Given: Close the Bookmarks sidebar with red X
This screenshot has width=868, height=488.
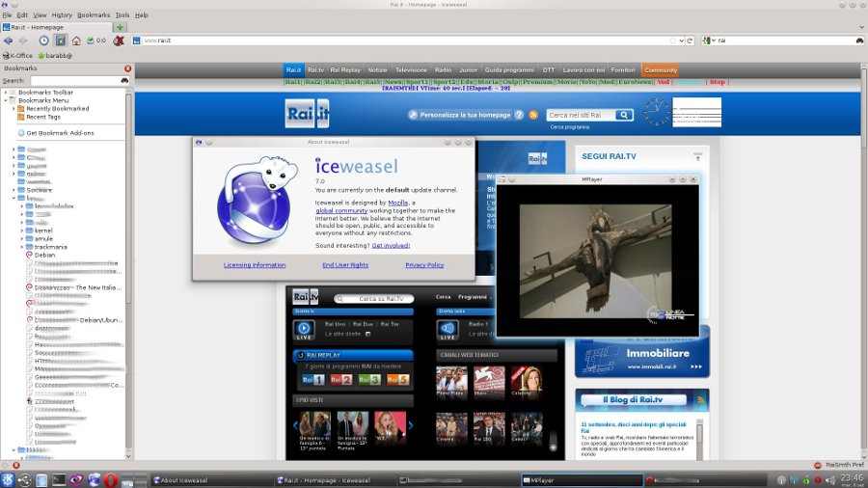Looking at the screenshot, I should click(x=128, y=68).
